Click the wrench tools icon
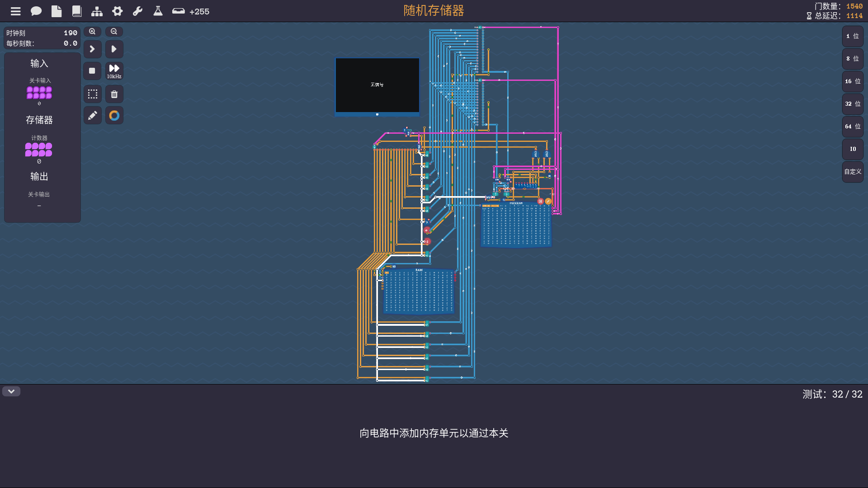The height and width of the screenshot is (488, 868). tap(138, 11)
